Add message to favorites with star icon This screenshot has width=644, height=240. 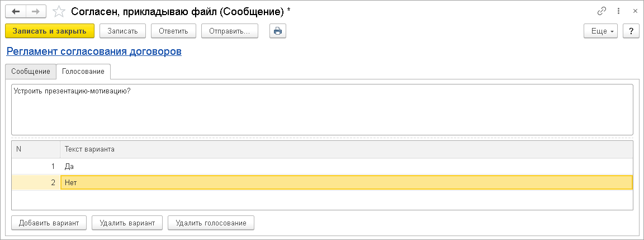coord(59,12)
